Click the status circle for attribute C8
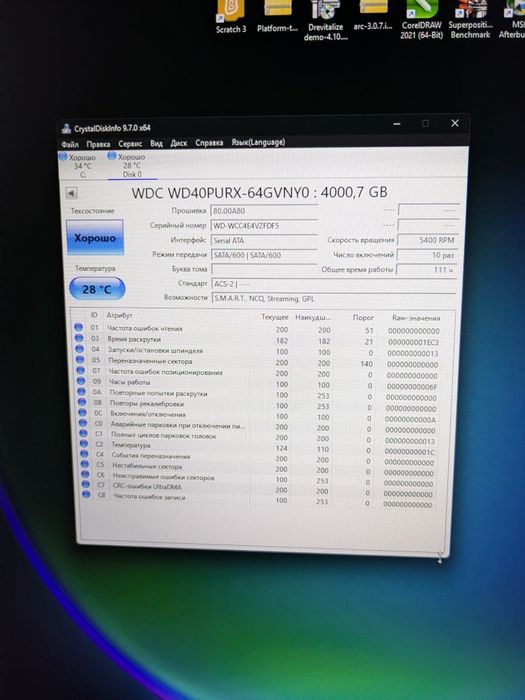 click(86, 495)
